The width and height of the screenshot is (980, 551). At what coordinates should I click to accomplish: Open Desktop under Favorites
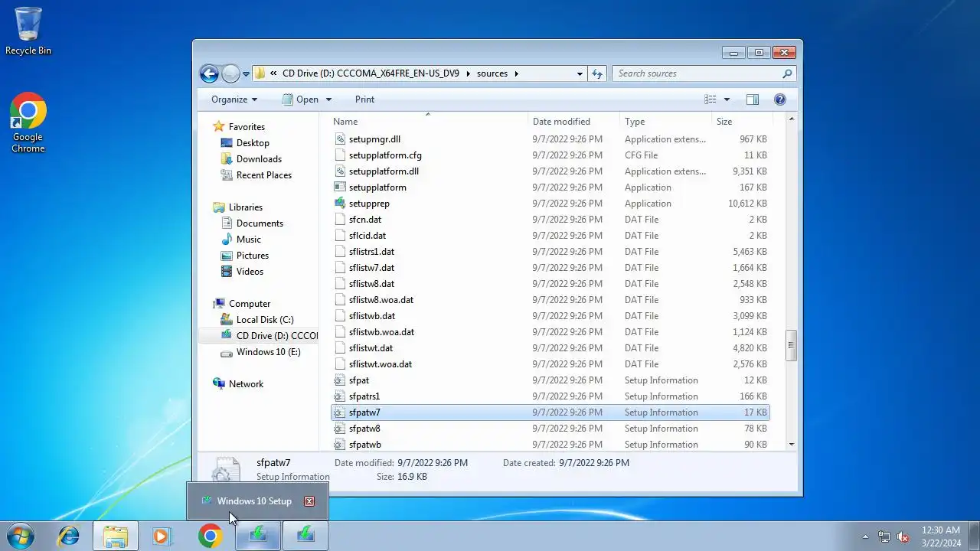253,143
